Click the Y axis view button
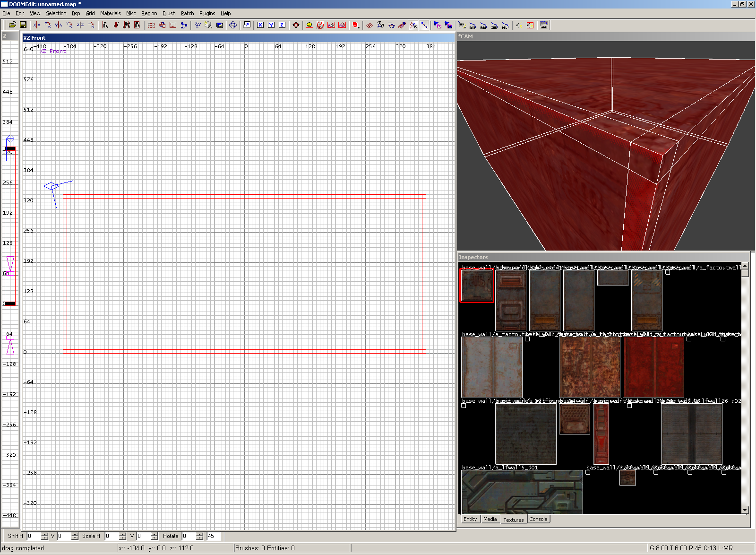The width and height of the screenshot is (756, 555). (271, 25)
